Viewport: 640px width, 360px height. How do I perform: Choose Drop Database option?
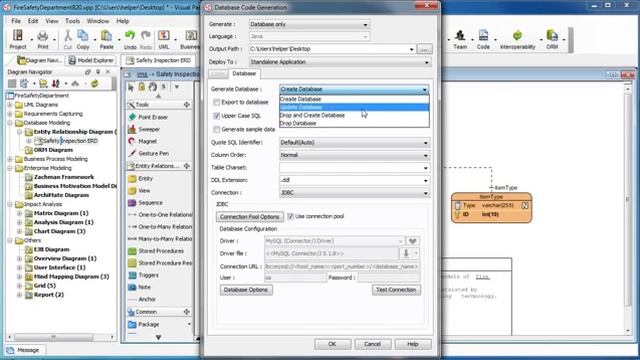pos(354,123)
